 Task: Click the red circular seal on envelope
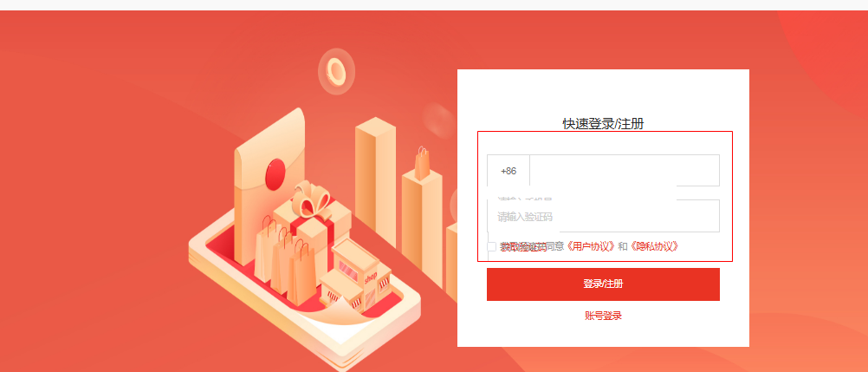(x=275, y=173)
